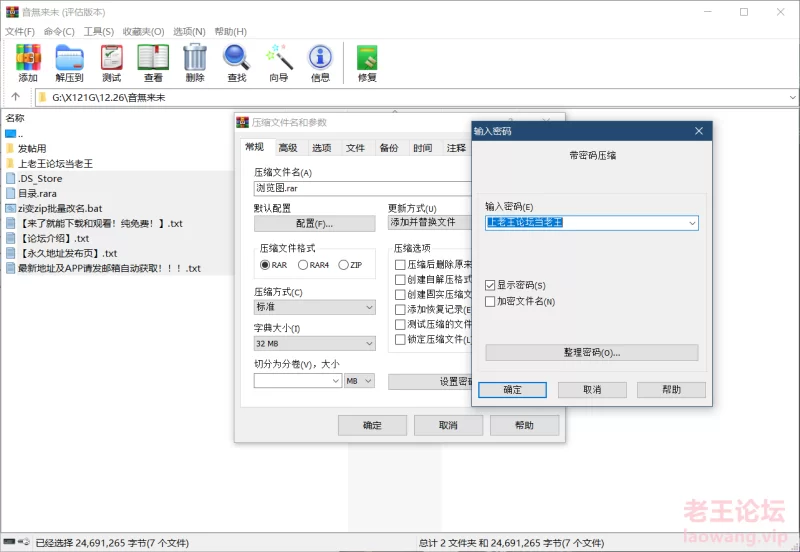The image size is (800, 552).
Task: Open the split volume size dropdown
Action: coord(336,381)
